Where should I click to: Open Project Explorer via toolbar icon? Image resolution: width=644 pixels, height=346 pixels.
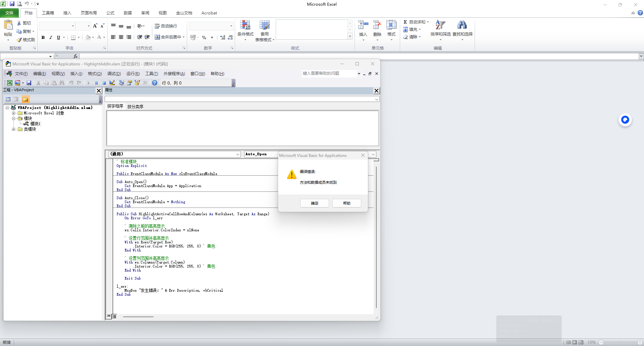(121, 83)
